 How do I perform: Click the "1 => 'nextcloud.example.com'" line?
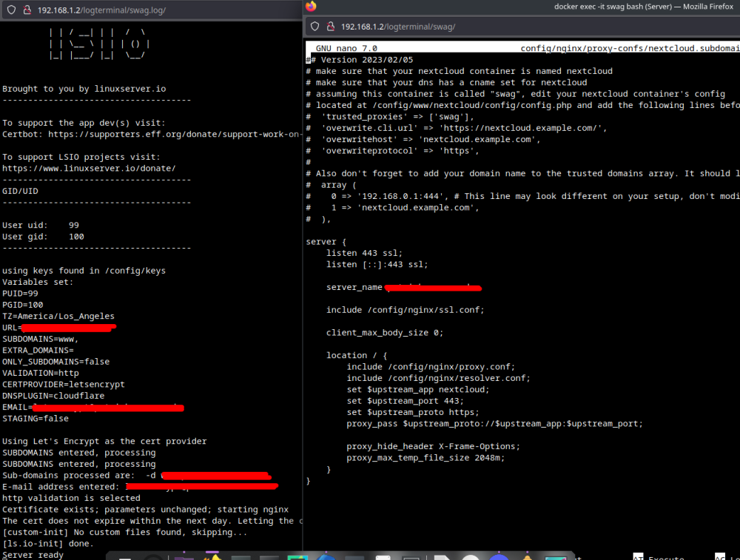tap(393, 208)
